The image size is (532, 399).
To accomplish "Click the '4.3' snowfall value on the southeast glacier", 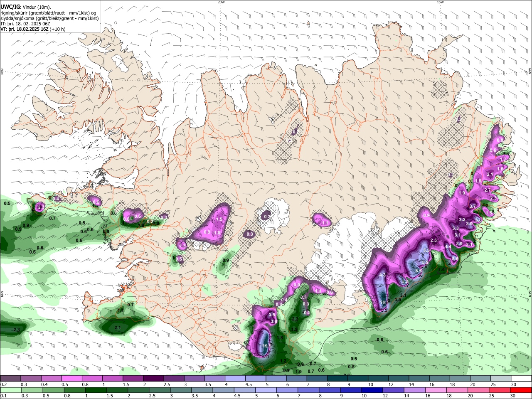I will (x=383, y=275).
